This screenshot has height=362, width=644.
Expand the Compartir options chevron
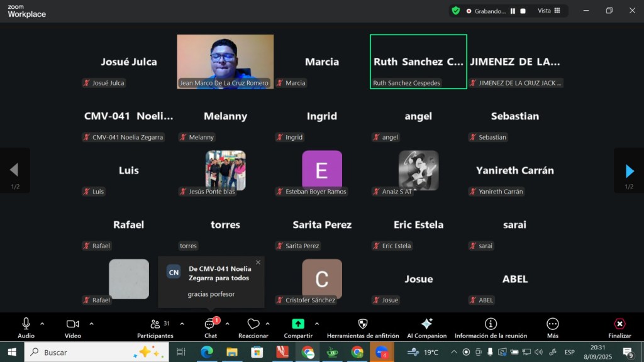[316, 324]
